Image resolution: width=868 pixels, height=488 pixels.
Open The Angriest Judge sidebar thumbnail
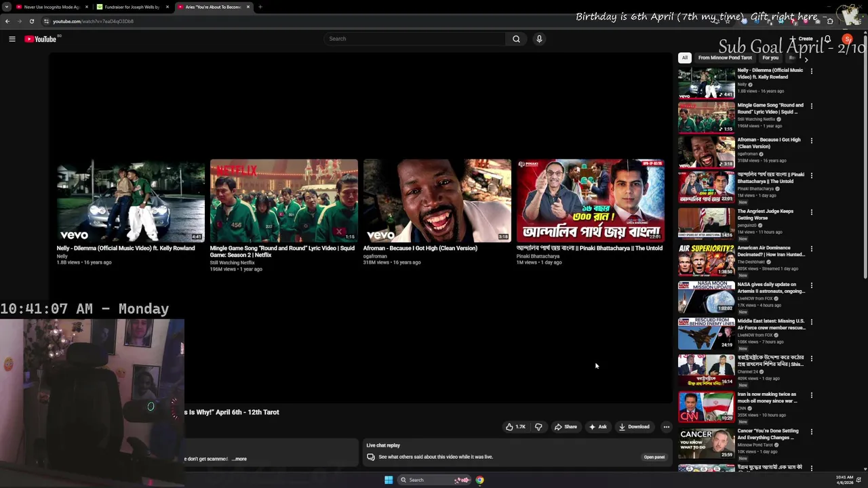706,223
